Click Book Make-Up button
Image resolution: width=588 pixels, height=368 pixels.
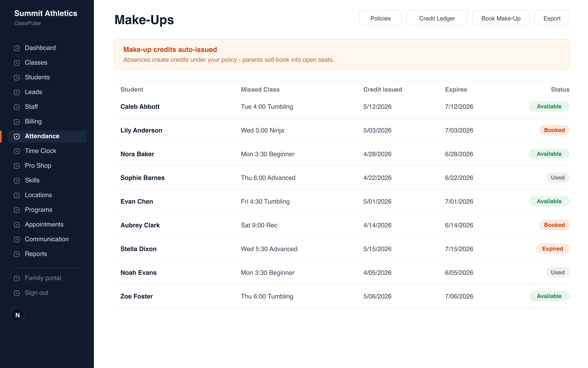(501, 18)
